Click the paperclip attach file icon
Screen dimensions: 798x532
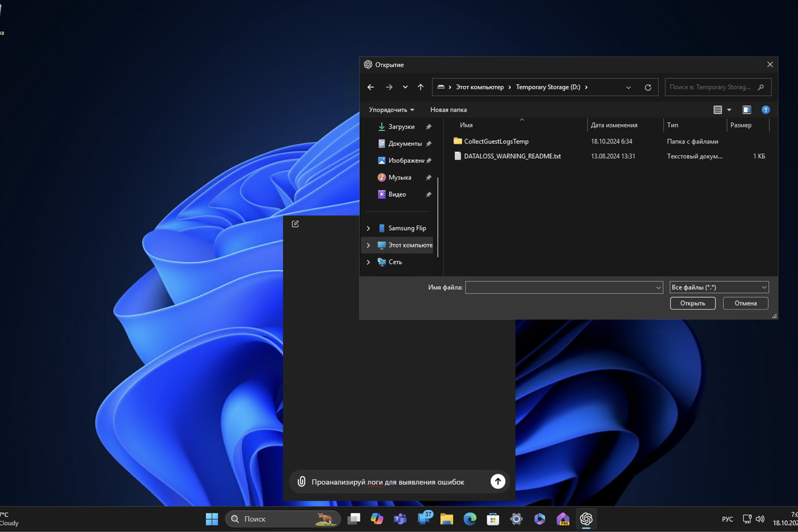(301, 481)
